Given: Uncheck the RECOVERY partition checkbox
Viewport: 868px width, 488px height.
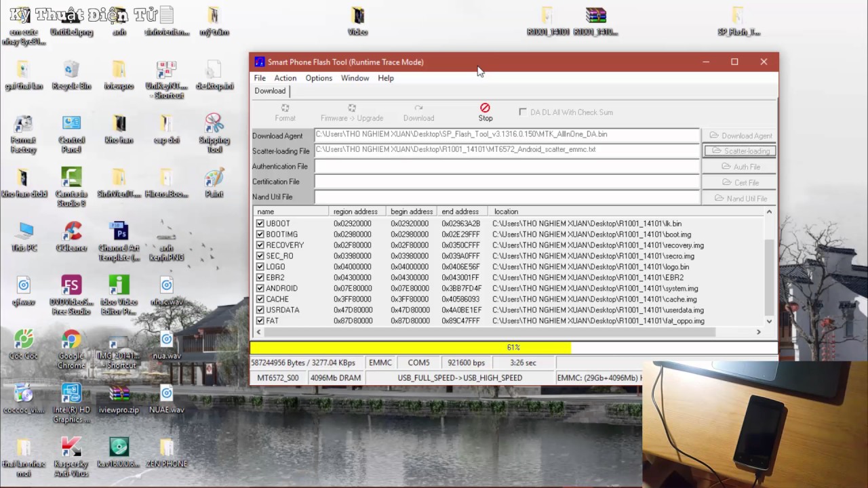Looking at the screenshot, I should 260,245.
